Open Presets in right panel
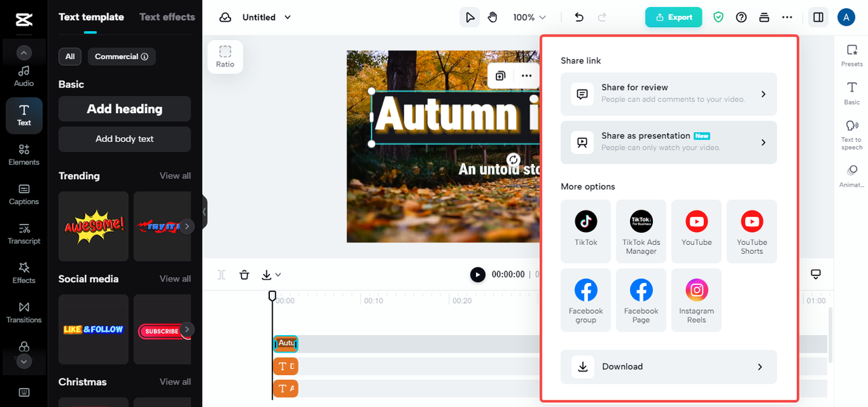868x407 pixels. [x=852, y=55]
